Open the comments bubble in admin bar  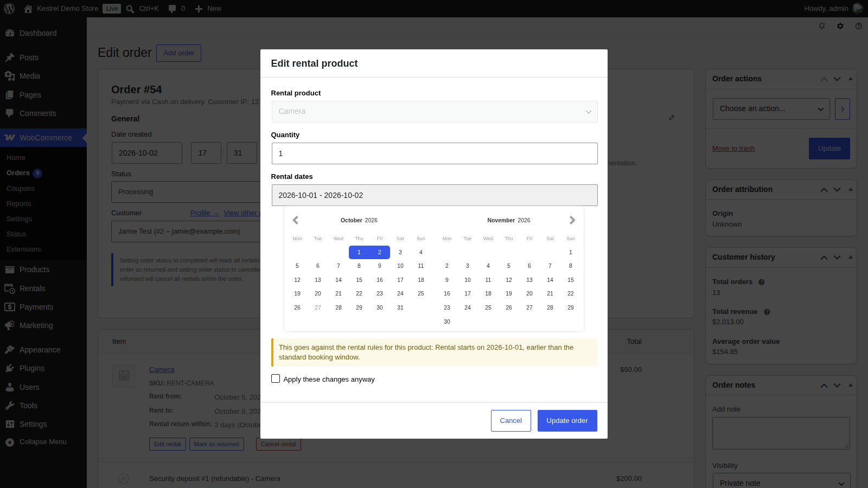point(172,9)
